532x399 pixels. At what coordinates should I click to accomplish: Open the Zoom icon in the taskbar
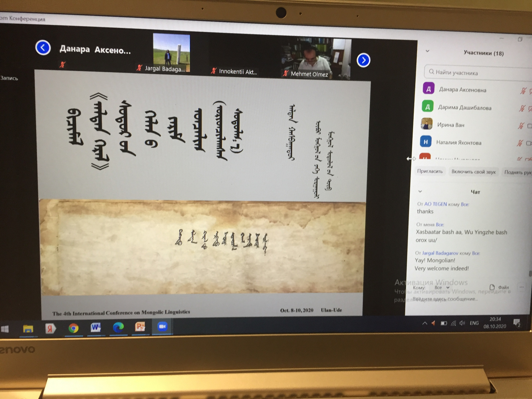pyautogui.click(x=162, y=327)
